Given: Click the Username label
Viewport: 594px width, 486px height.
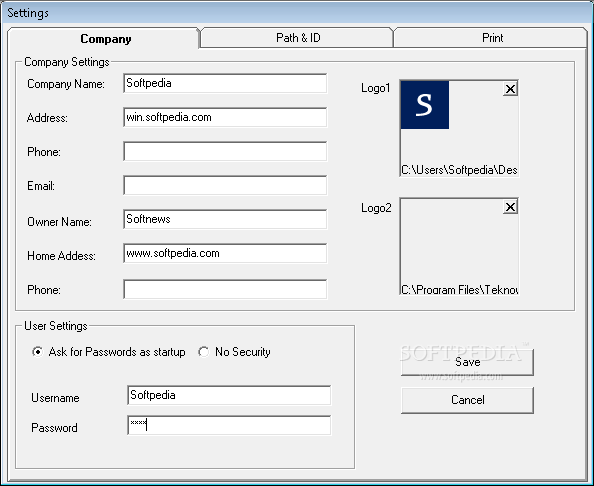Looking at the screenshot, I should pos(55,398).
